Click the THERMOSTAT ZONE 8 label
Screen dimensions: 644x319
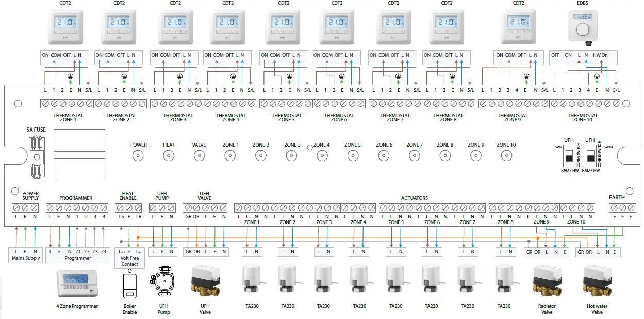pos(448,118)
